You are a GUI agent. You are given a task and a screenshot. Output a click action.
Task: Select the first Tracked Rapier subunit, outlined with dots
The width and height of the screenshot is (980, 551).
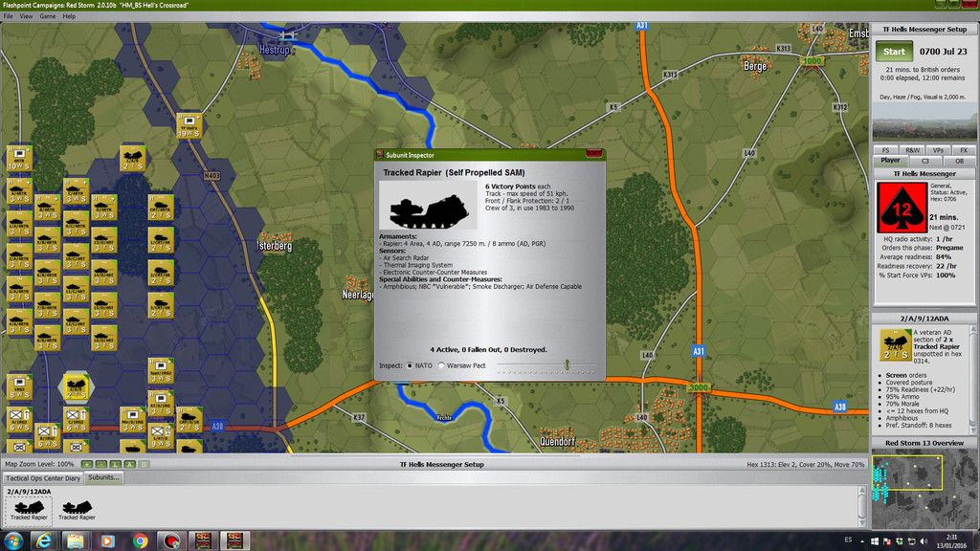pos(29,510)
